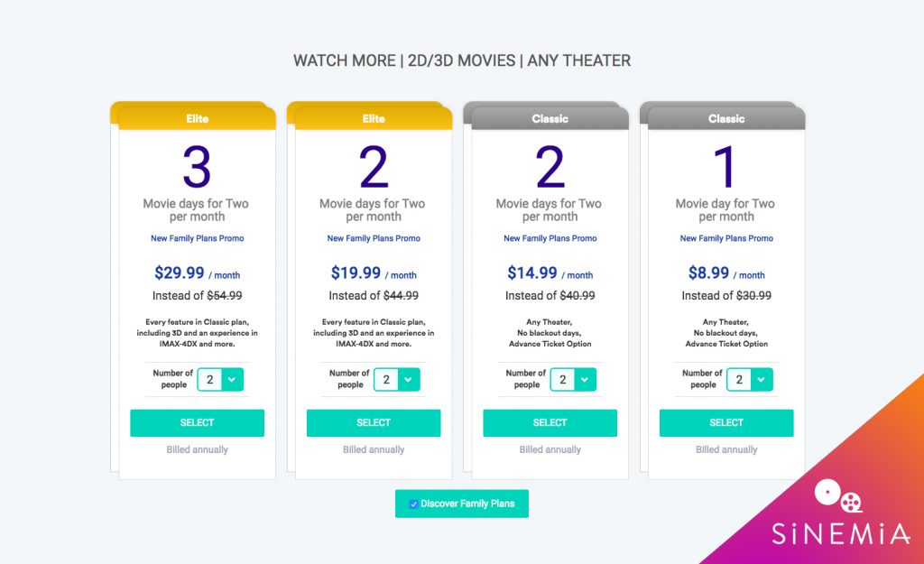This screenshot has width=924, height=564.
Task: Click the gray Classic tab on the 1-day card
Action: tap(726, 118)
